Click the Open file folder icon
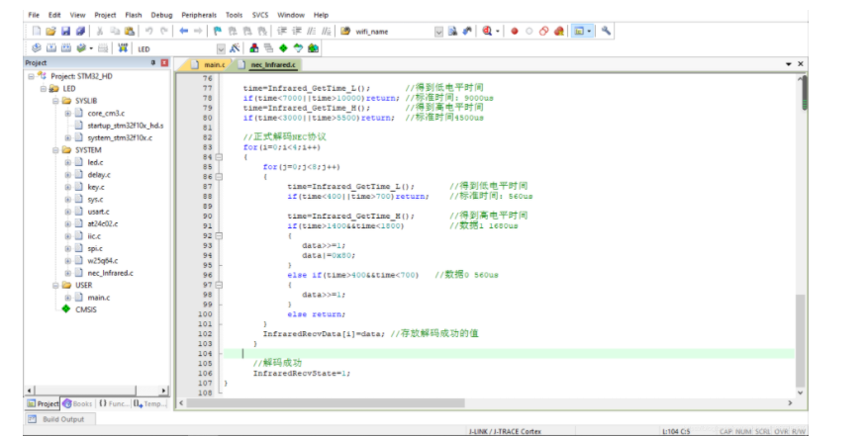Viewport: 868px width, 436px height. click(x=50, y=32)
